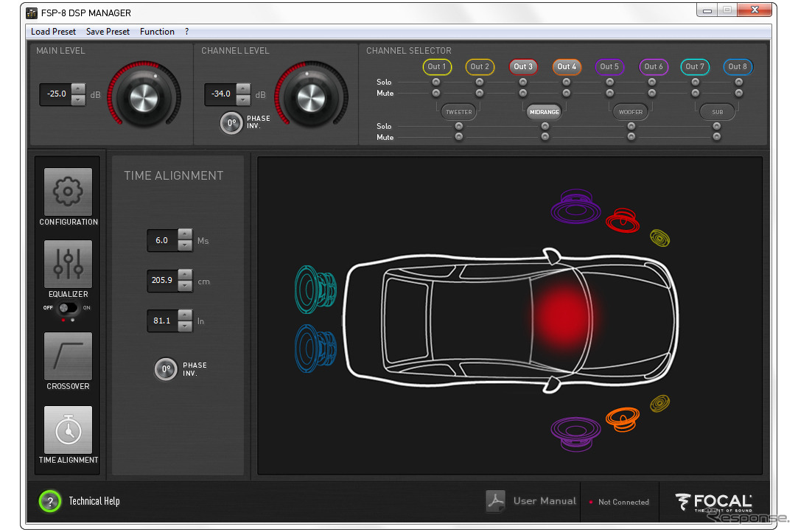798x532 pixels.
Task: Open the Crossover filter panel
Action: click(x=69, y=357)
